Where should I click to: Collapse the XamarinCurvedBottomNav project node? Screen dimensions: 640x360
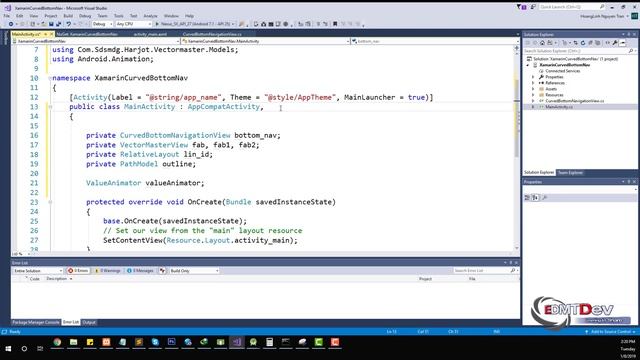click(x=528, y=65)
